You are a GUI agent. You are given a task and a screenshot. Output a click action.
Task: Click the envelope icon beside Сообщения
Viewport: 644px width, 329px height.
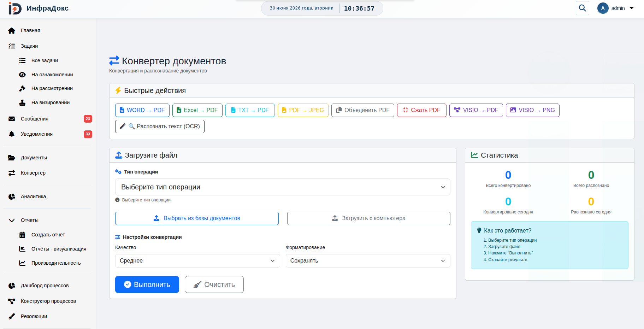pyautogui.click(x=12, y=119)
